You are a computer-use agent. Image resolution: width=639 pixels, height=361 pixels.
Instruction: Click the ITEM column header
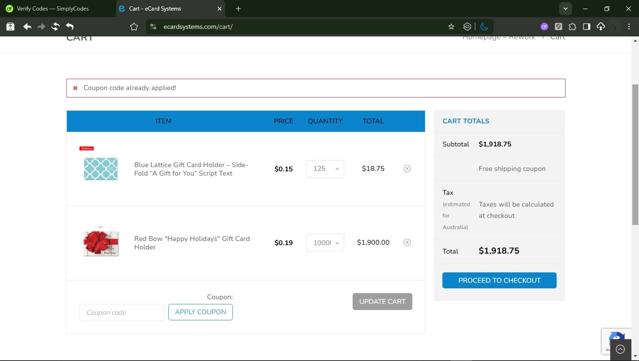[163, 121]
